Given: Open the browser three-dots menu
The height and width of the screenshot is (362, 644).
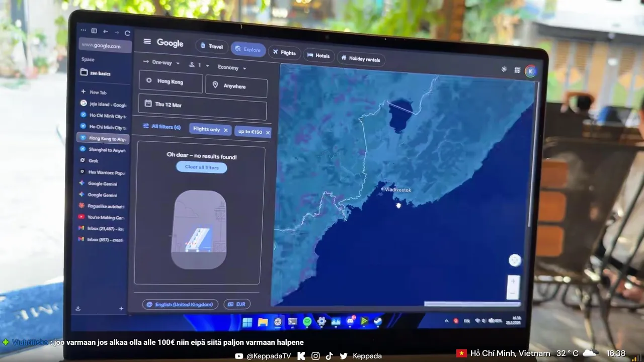Looking at the screenshot, I should coord(84,30).
